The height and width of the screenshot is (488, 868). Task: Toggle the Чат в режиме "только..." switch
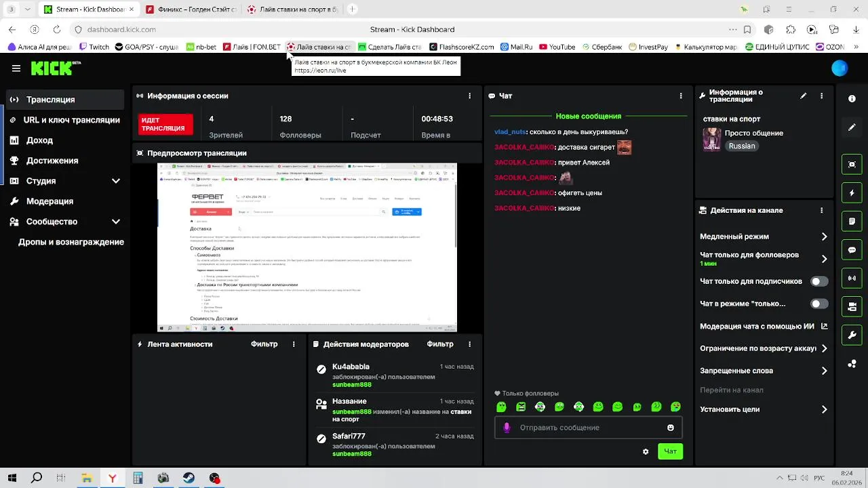(x=819, y=304)
